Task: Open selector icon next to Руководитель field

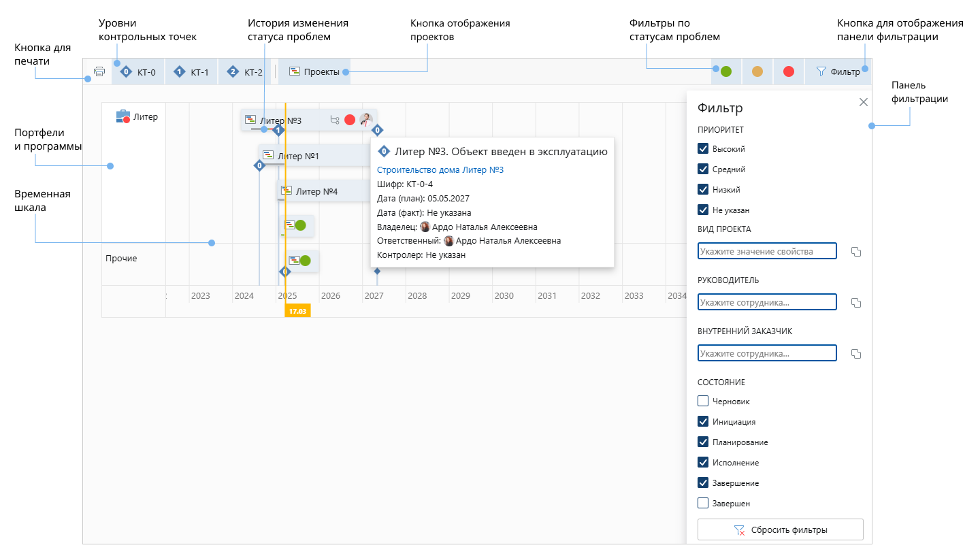Action: [x=856, y=303]
